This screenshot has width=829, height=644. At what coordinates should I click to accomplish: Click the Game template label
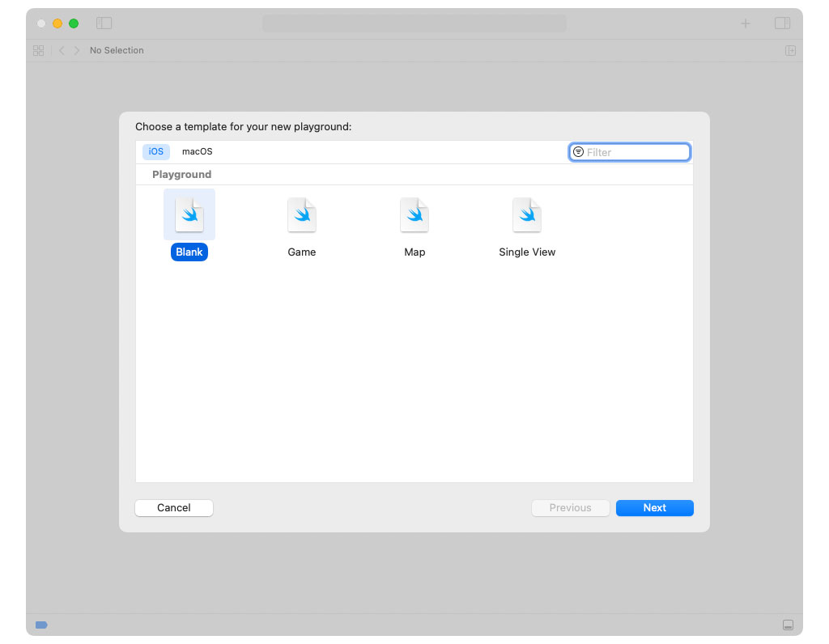tap(302, 252)
